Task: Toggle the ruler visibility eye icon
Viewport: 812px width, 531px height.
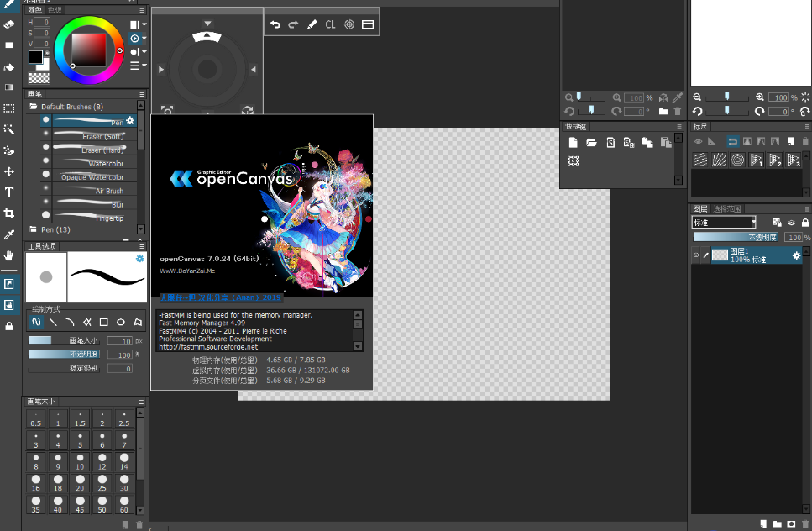Action: 698,141
